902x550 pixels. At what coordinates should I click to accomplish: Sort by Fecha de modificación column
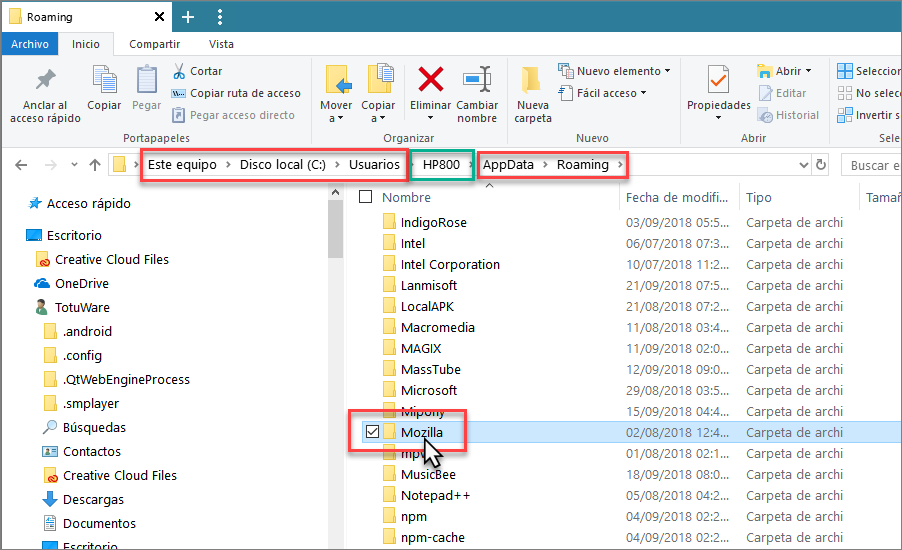click(x=677, y=197)
